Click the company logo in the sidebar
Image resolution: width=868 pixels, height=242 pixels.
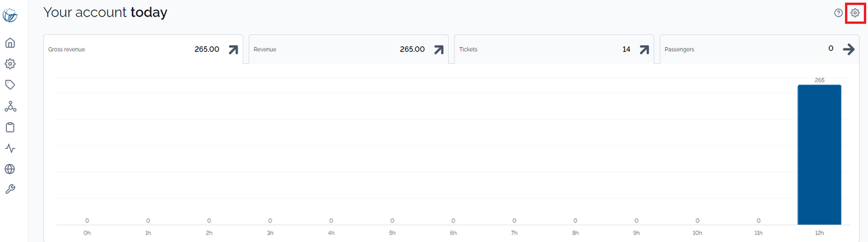10,15
